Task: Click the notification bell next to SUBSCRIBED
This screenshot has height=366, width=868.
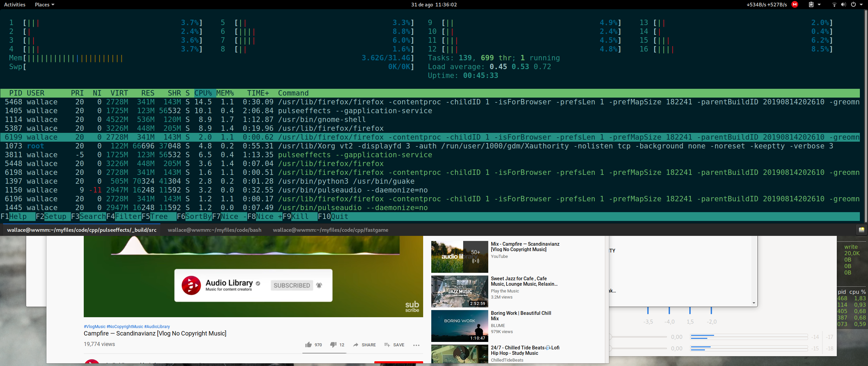Action: coord(319,285)
